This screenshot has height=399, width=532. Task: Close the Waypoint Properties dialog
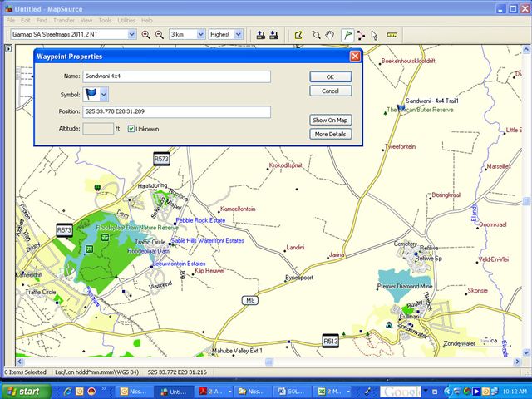[355, 56]
